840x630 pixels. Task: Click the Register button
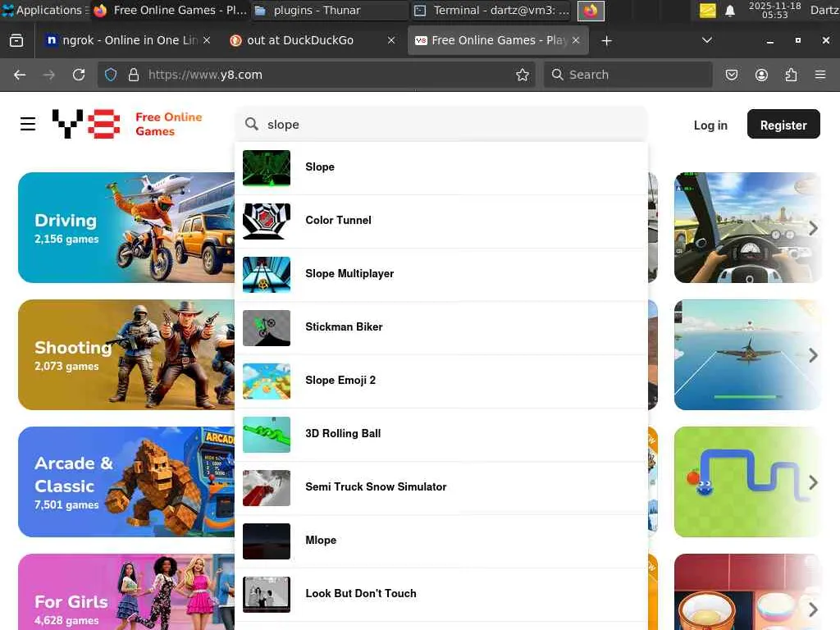(783, 125)
